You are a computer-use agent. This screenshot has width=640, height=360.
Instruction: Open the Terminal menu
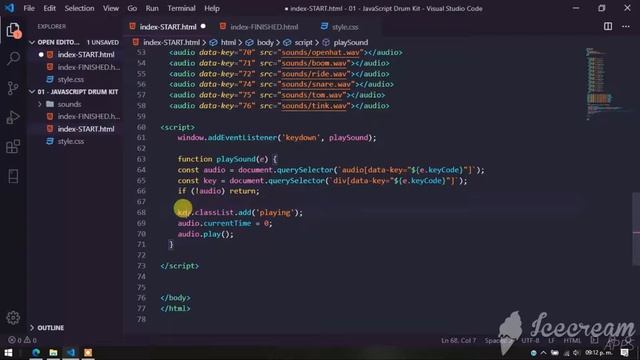click(x=181, y=8)
